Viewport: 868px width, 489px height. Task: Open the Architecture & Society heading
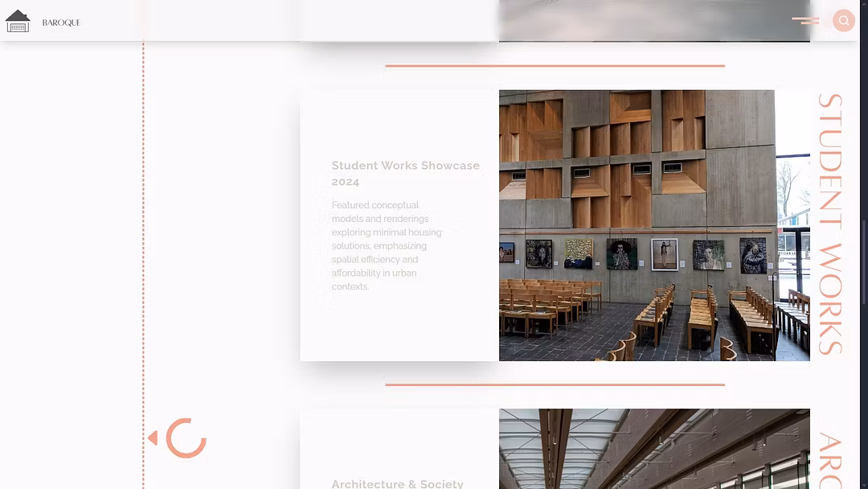click(397, 483)
